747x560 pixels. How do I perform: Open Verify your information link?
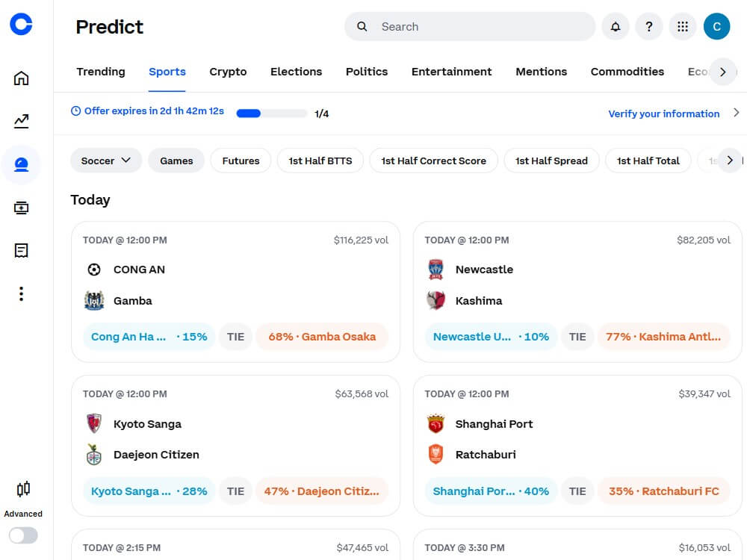coord(663,113)
